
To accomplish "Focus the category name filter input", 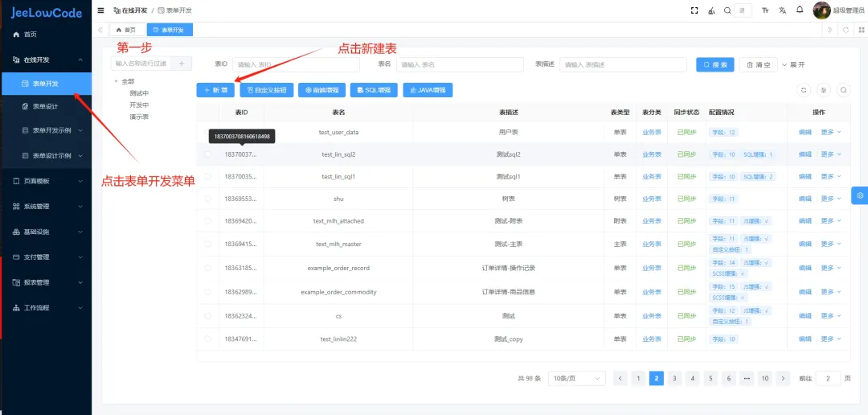I will (141, 64).
